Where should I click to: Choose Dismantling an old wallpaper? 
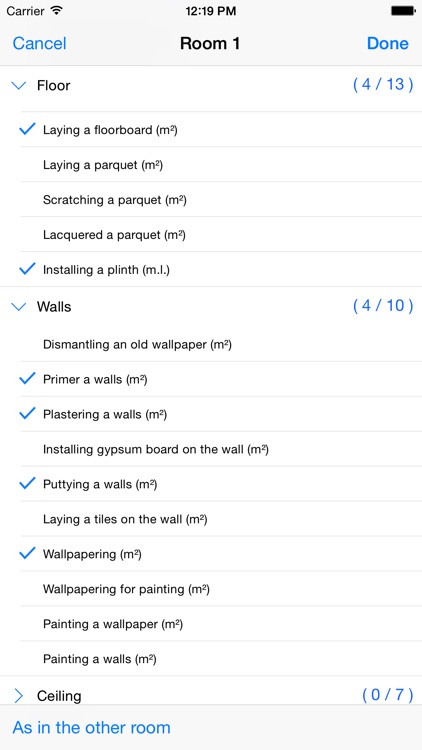[221, 344]
